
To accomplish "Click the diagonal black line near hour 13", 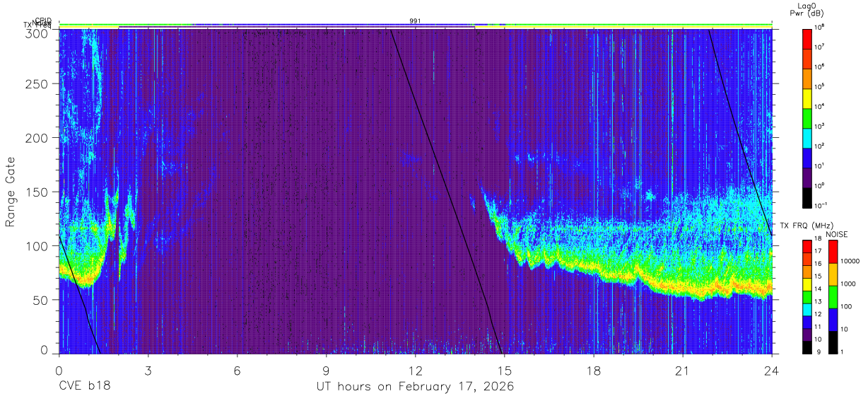I will 447,192.
